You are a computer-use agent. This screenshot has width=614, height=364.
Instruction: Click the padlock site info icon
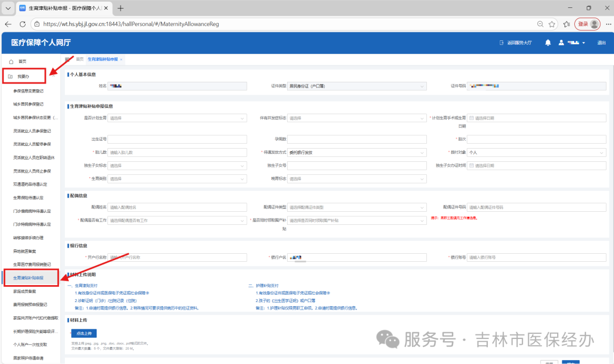(x=37, y=24)
